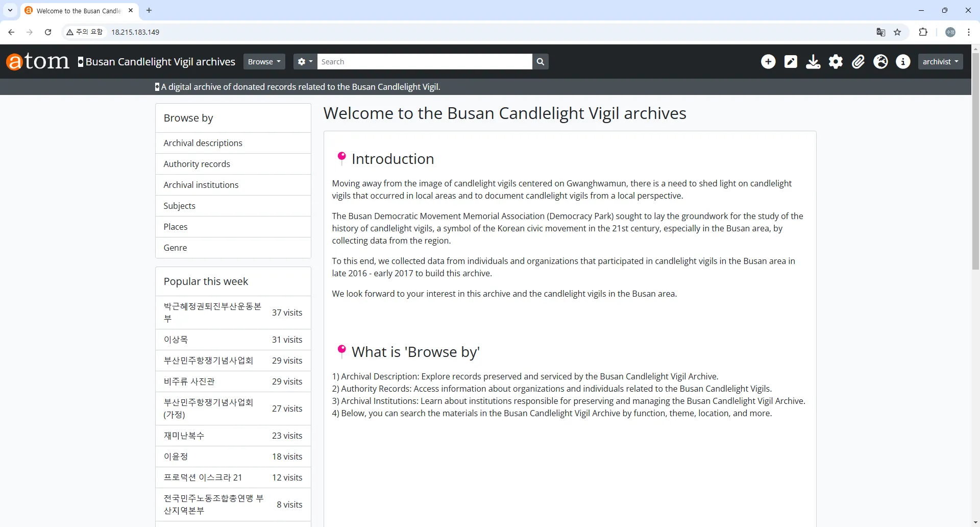Click the '37 visits' count

point(287,313)
